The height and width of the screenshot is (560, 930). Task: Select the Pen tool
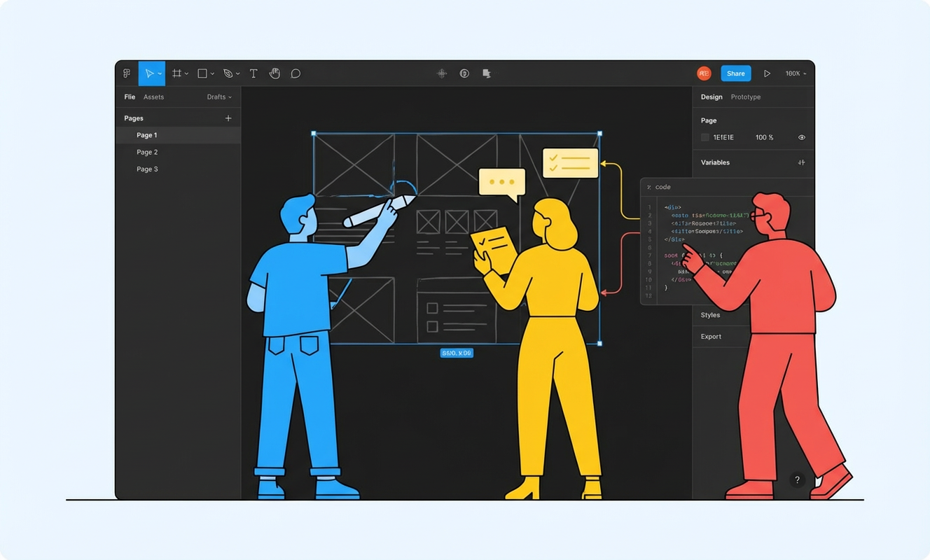coord(228,73)
